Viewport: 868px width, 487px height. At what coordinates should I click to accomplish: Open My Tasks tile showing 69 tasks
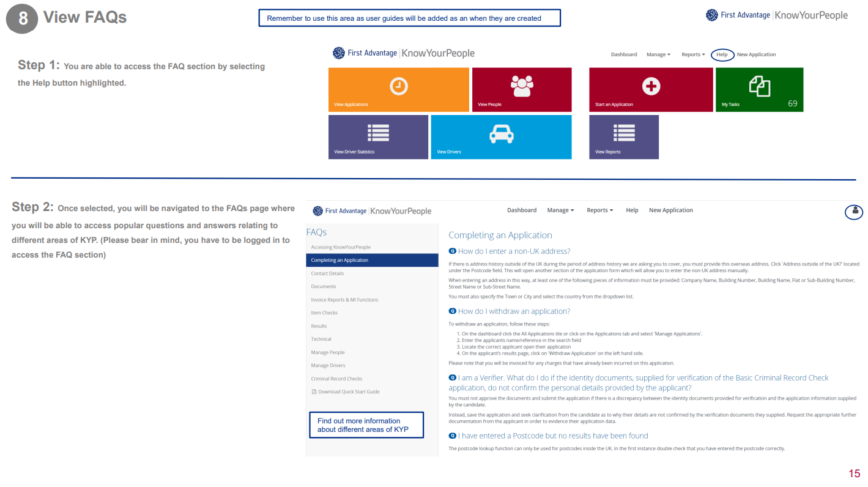[759, 89]
